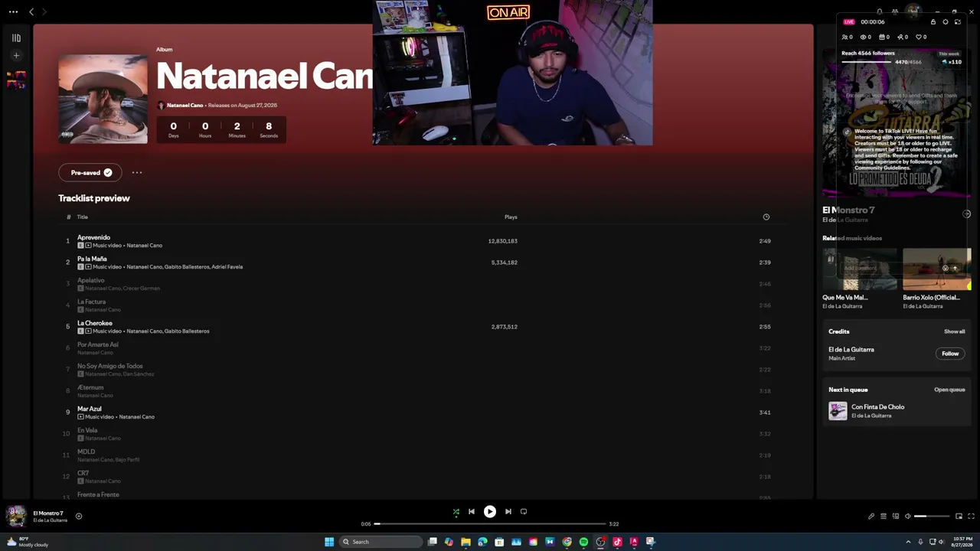View TikTok LIVE likes heart count
980x551 pixels.
922,37
